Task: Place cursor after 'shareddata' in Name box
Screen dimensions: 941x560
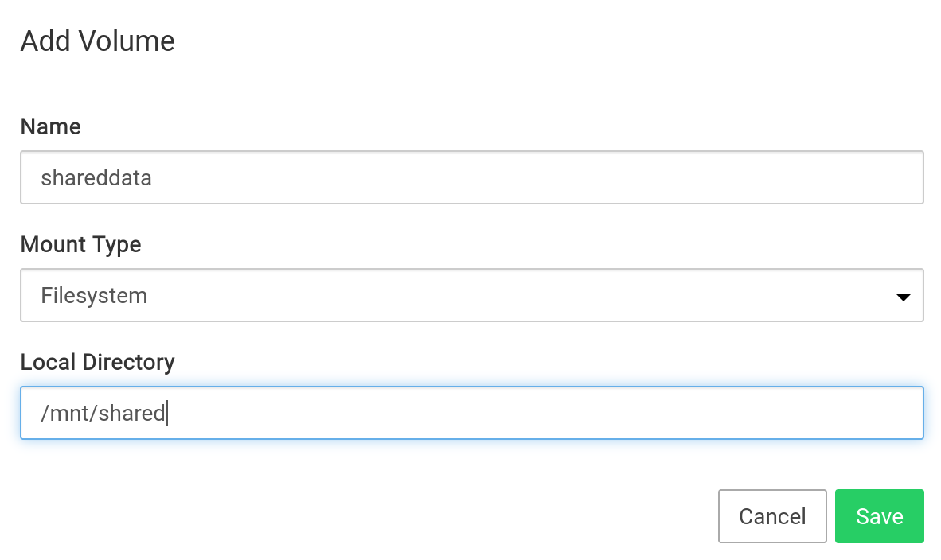Action: 154,177
